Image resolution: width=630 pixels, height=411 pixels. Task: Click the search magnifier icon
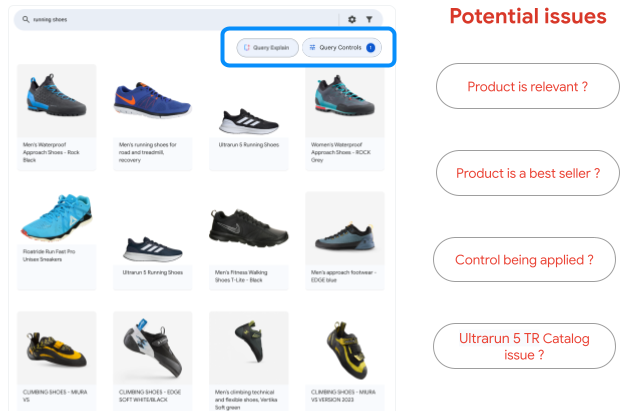[26, 18]
